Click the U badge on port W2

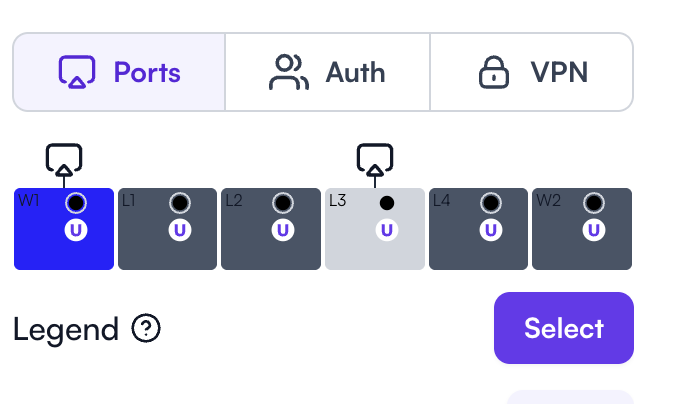[x=594, y=230]
